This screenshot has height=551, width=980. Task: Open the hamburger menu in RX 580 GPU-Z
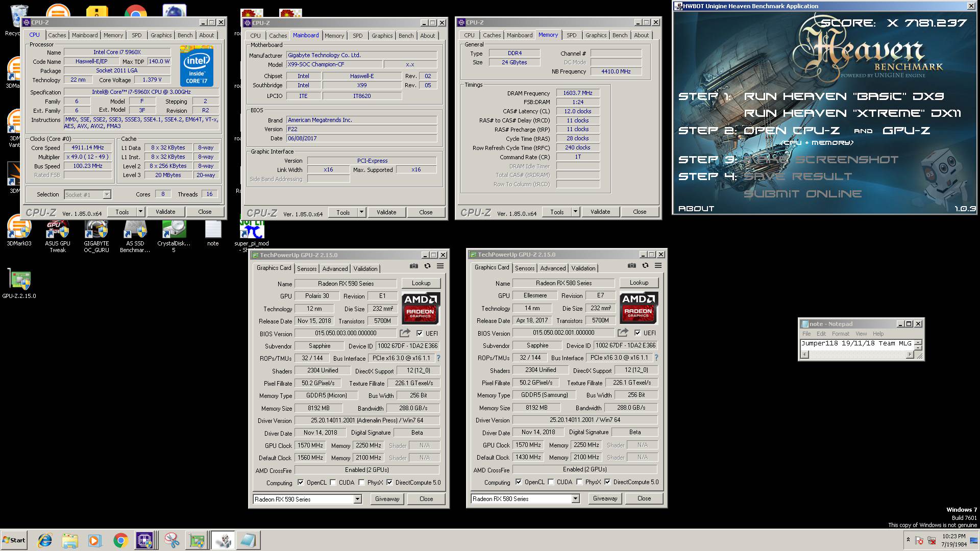[658, 265]
